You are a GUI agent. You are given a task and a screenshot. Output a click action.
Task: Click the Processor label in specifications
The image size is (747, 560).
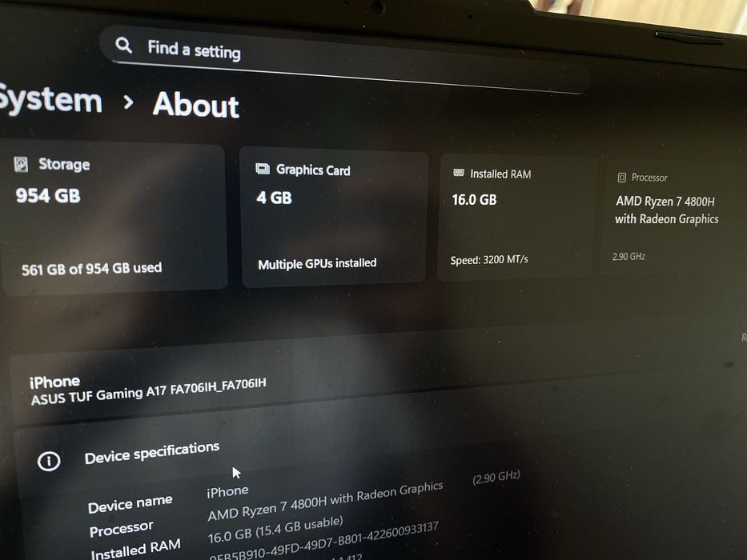click(x=121, y=529)
